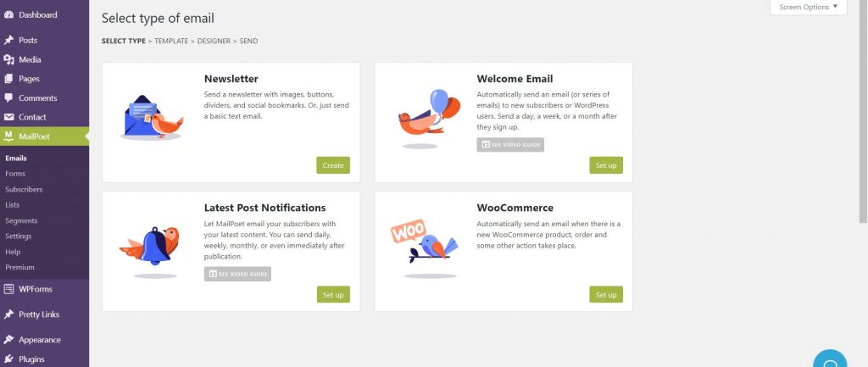Open the blue chat help bubble
This screenshot has height=367, width=868.
(830, 359)
